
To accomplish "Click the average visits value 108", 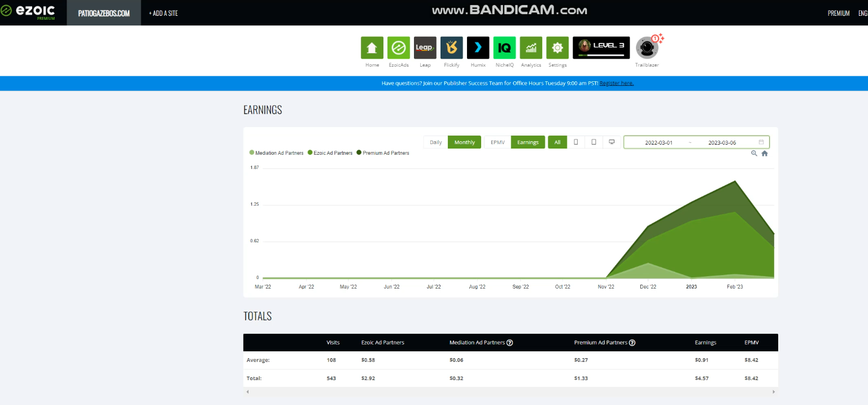I will 331,360.
